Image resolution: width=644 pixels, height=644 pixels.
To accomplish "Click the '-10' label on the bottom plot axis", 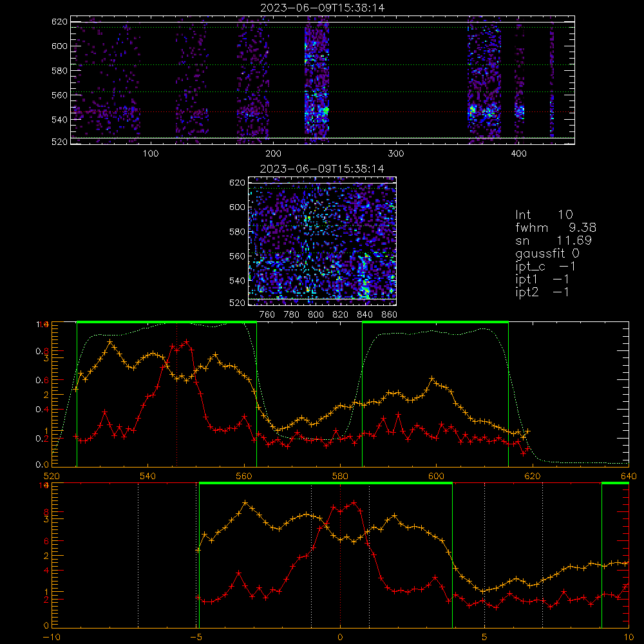I will (51, 637).
